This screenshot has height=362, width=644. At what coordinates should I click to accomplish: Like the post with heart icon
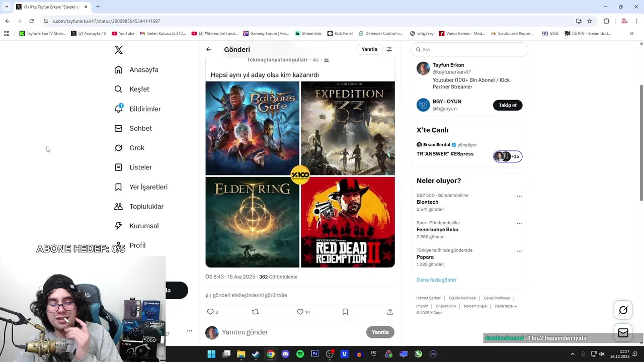300,312
